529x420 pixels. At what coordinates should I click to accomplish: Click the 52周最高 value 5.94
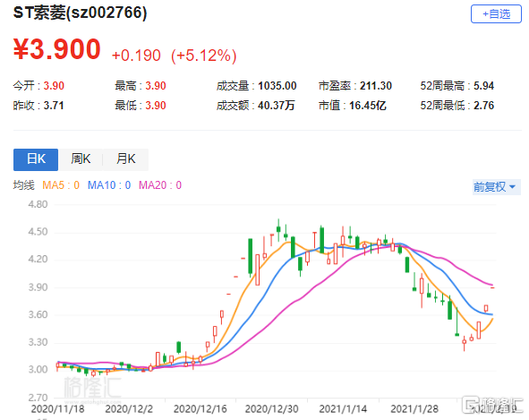pos(483,86)
